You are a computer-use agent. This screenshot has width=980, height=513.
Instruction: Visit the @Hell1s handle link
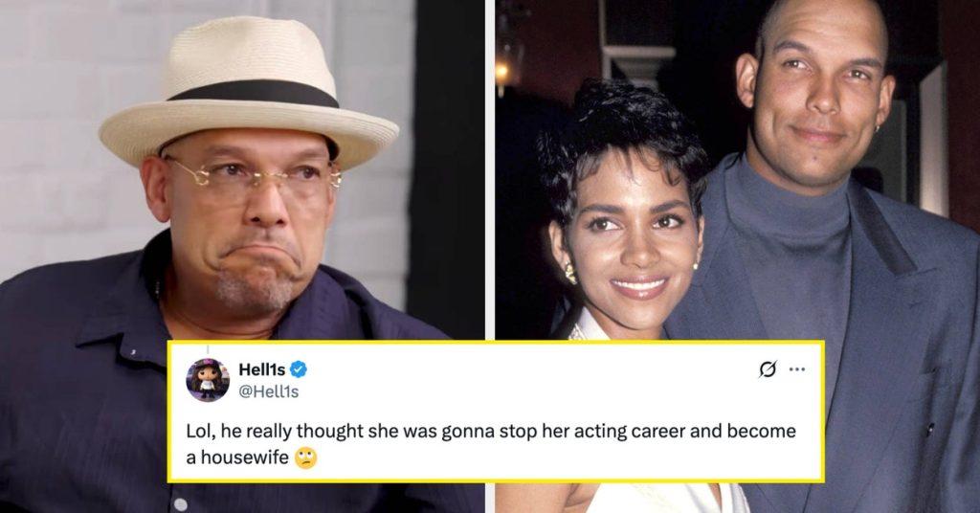point(269,391)
